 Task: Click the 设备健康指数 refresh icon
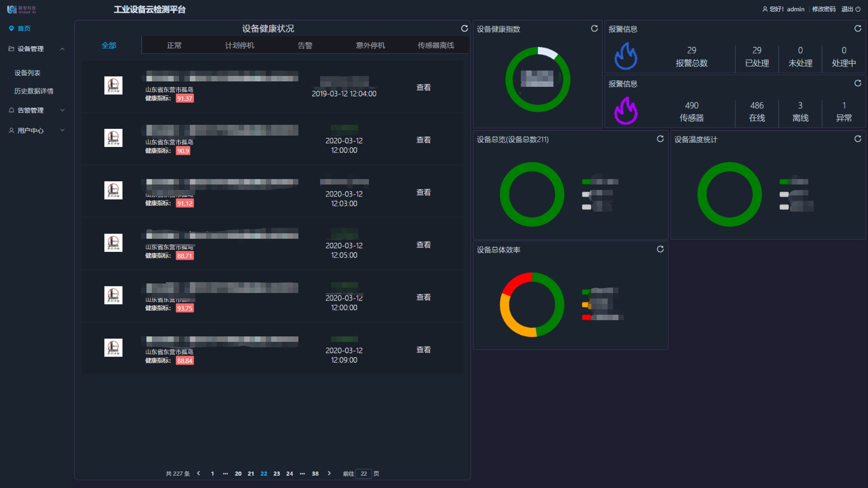coord(594,29)
